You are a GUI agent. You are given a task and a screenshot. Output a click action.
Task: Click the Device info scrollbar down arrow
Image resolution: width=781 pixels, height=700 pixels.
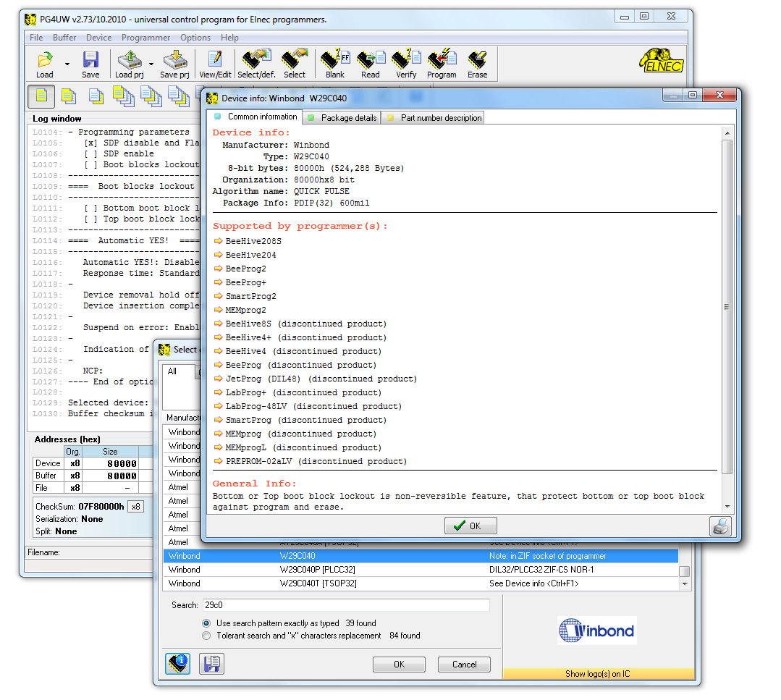(x=727, y=507)
